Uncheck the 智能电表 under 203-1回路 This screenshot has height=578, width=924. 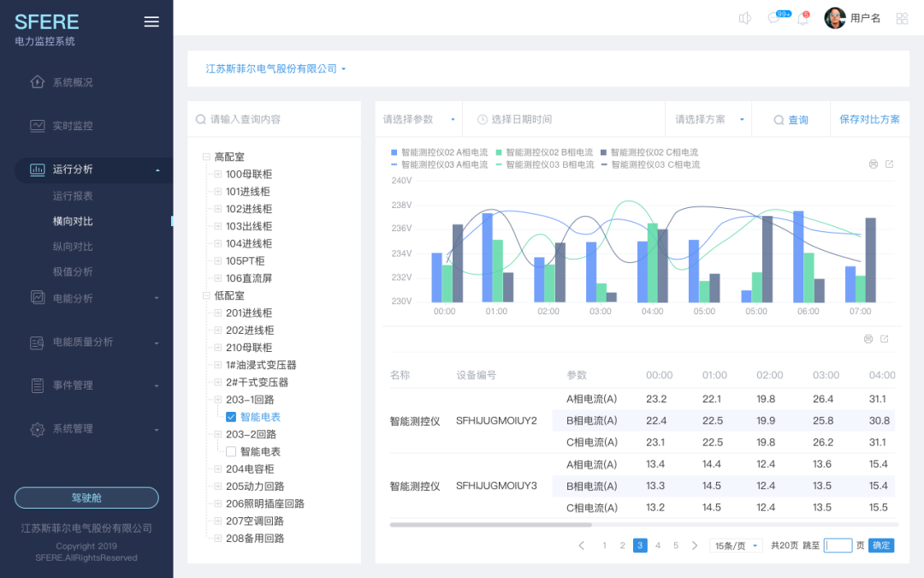[231, 417]
